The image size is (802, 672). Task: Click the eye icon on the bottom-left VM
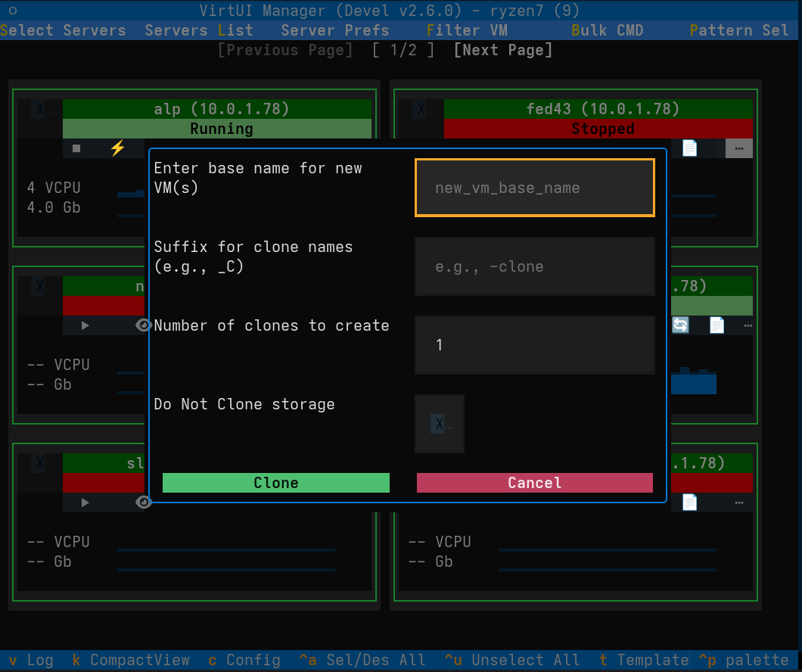coord(143,502)
